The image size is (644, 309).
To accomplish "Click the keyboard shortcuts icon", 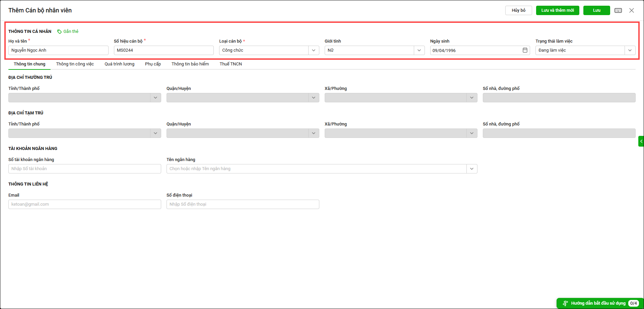I will [x=618, y=10].
